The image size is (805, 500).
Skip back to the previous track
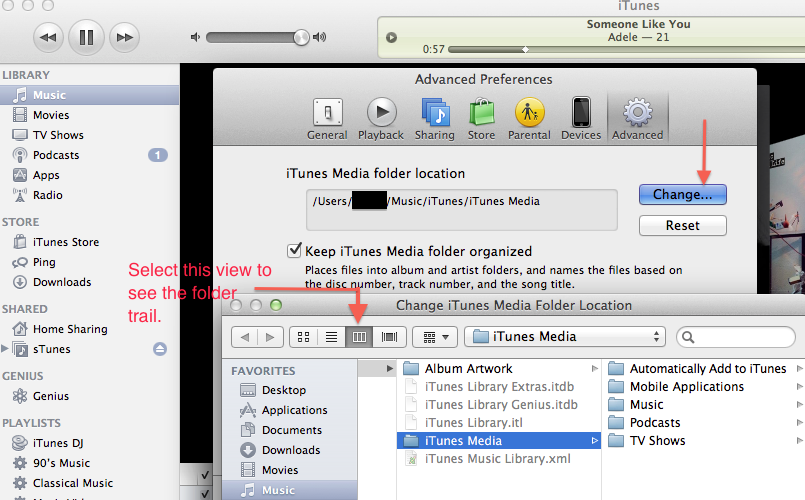pyautogui.click(x=48, y=37)
